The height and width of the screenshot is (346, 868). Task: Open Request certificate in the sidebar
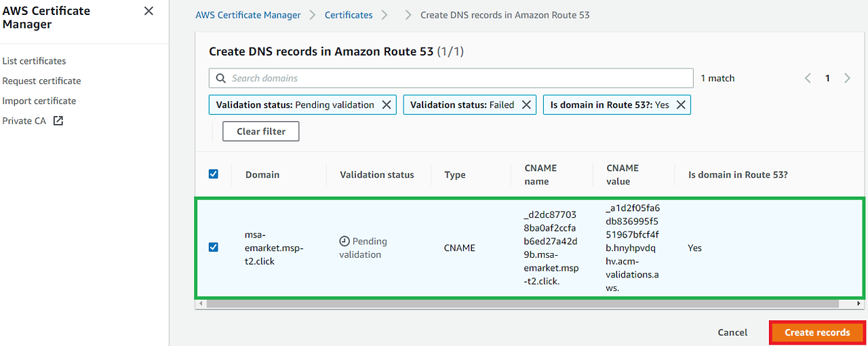(41, 81)
